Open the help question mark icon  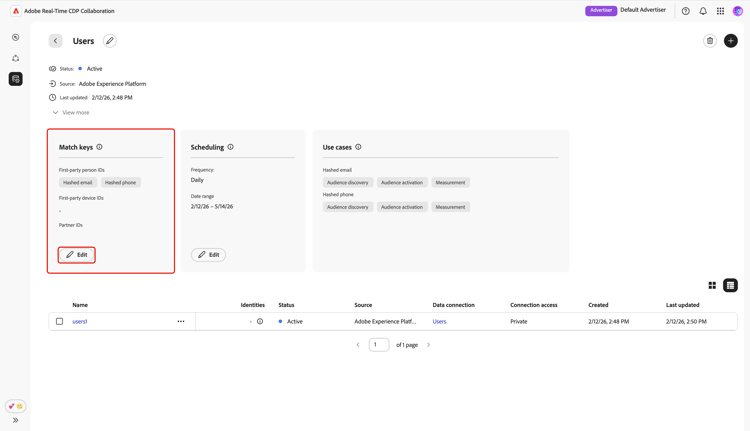click(x=686, y=11)
